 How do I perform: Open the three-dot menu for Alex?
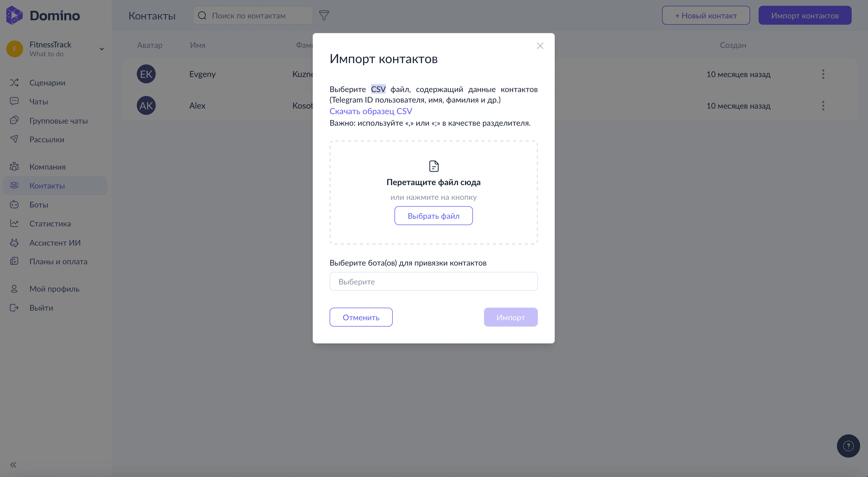pos(823,105)
